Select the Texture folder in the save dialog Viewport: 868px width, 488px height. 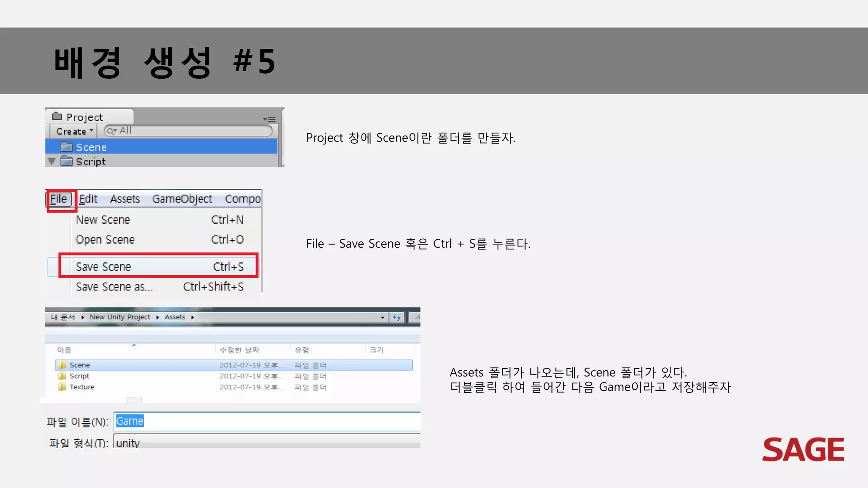point(234,387)
